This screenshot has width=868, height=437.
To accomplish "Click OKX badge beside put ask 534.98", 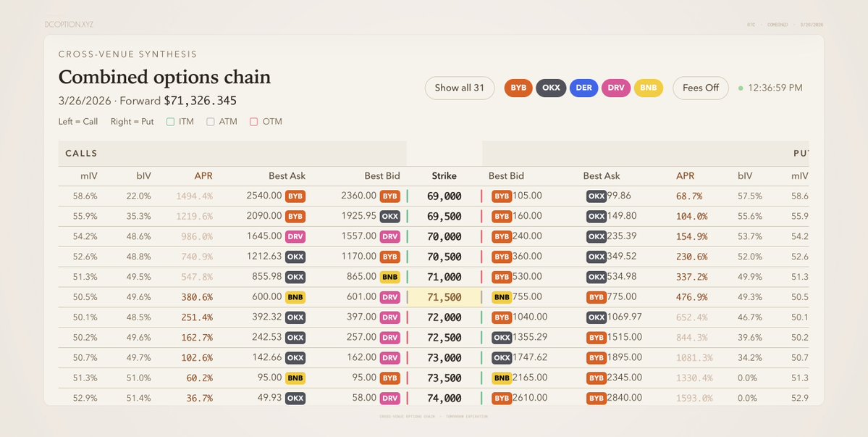I will click(597, 277).
